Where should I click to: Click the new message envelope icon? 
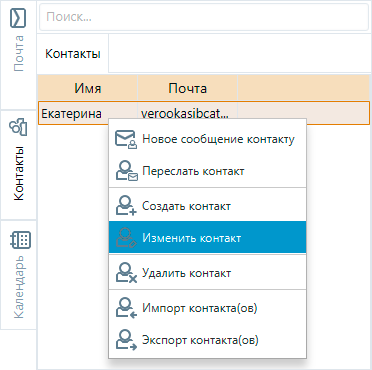pos(126,139)
